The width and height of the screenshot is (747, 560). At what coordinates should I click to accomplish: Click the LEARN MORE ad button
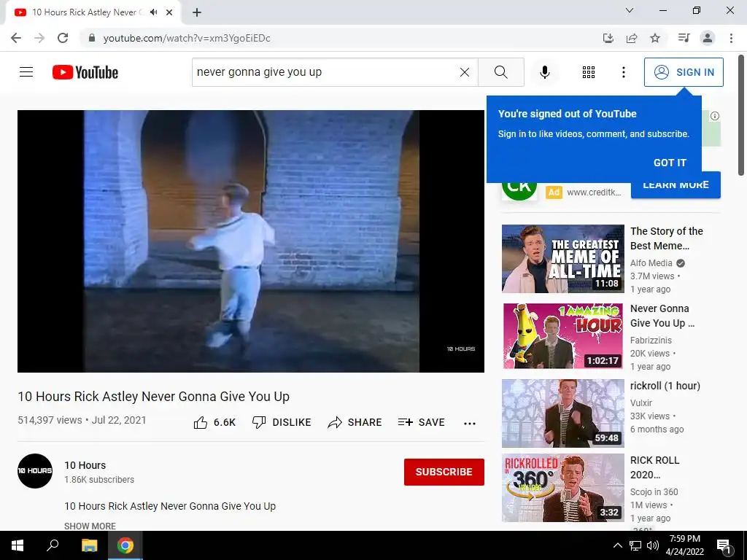click(x=676, y=186)
